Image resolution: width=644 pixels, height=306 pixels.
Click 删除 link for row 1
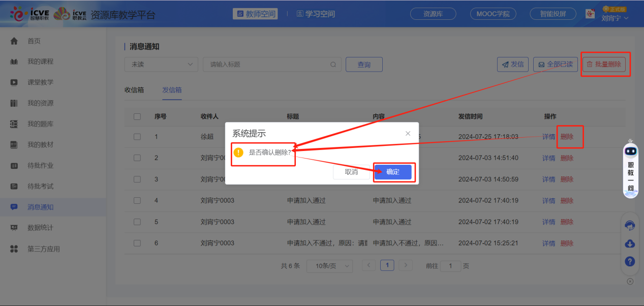pyautogui.click(x=567, y=137)
